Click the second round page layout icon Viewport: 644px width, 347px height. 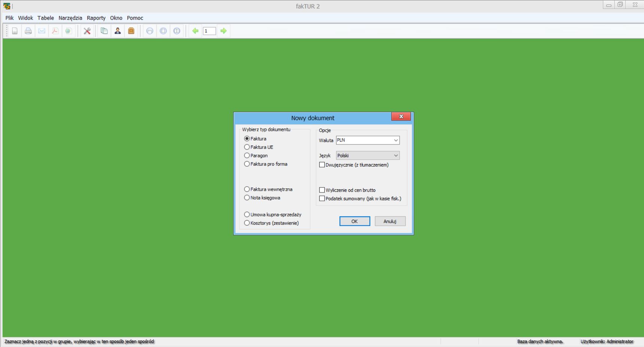tap(163, 31)
